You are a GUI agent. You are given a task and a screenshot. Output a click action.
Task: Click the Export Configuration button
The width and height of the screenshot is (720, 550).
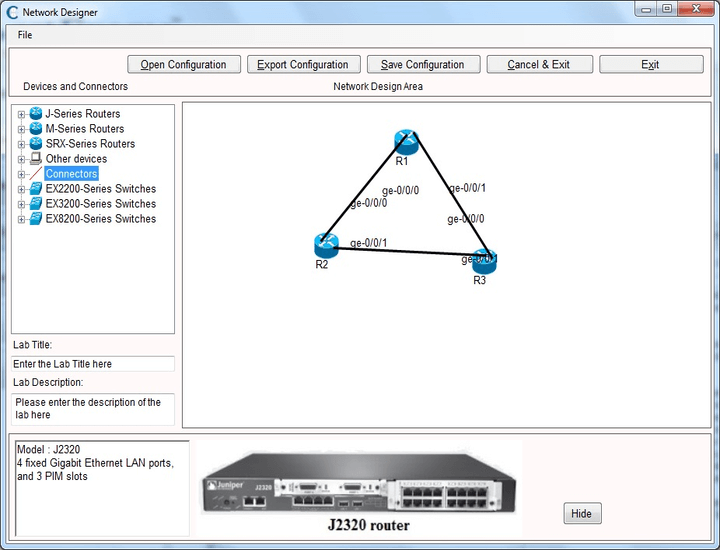(304, 64)
